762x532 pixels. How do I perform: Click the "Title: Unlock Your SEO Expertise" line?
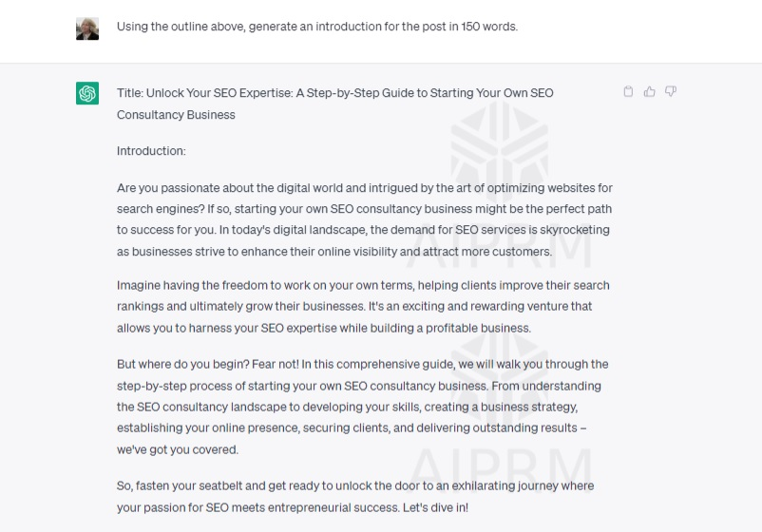click(334, 93)
